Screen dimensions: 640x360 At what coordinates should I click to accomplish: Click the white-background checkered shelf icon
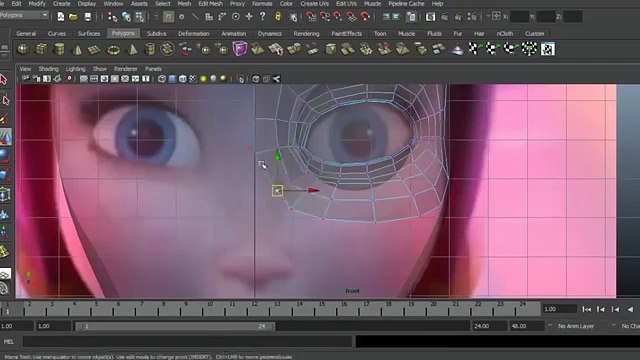[x=548, y=49]
